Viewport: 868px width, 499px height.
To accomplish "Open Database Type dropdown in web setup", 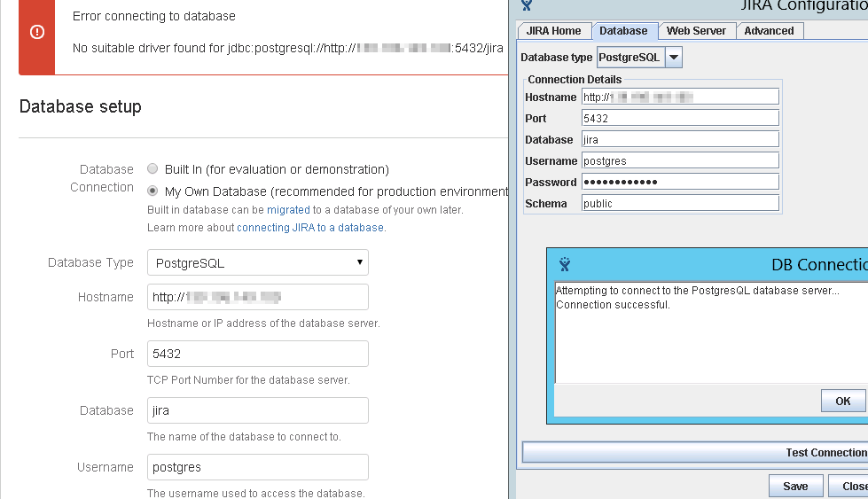I will coord(258,262).
